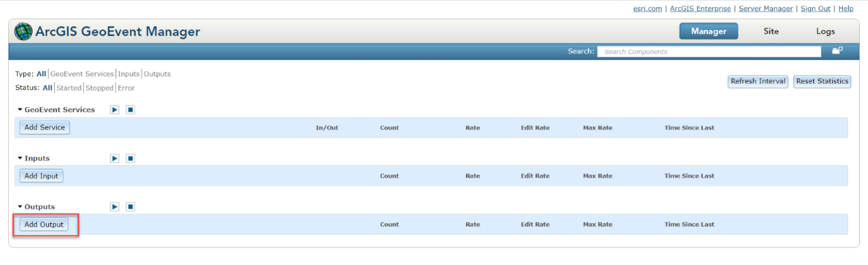Open the Site tab

(x=771, y=32)
